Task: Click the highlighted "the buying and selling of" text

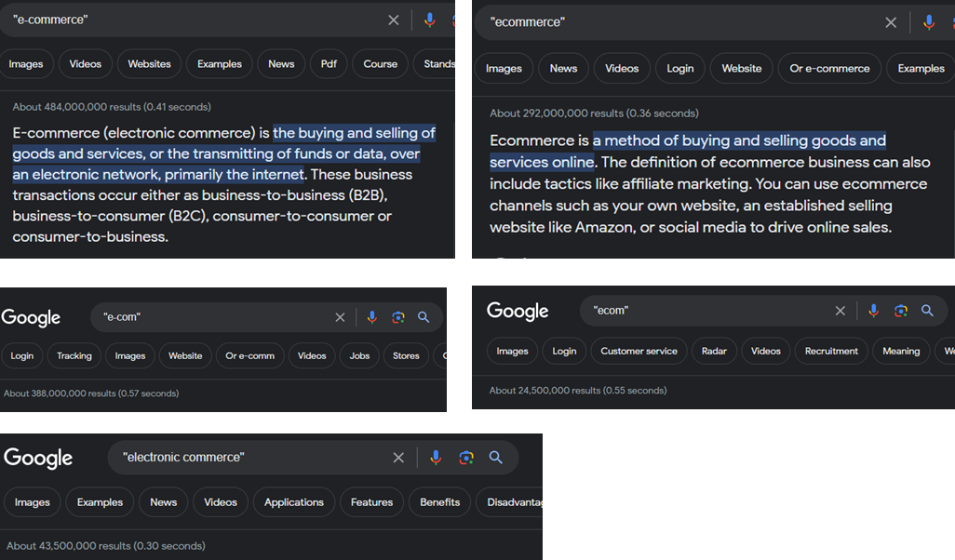Action: 354,133
